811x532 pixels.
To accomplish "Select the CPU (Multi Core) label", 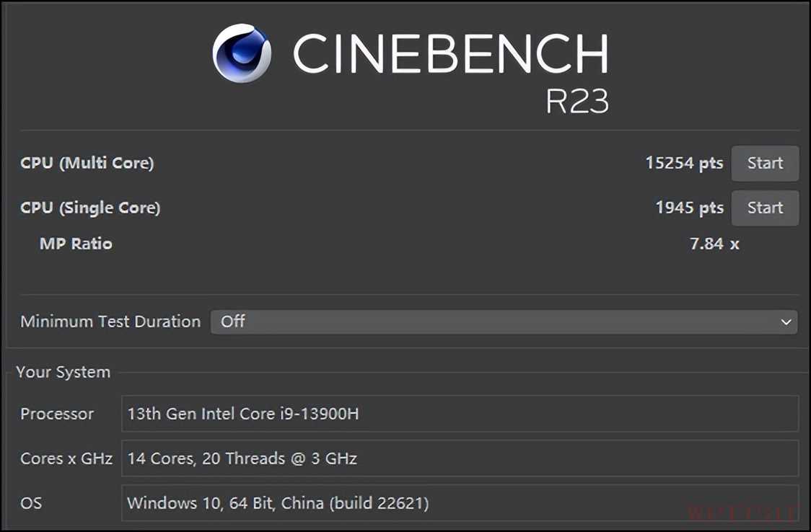I will (x=87, y=163).
